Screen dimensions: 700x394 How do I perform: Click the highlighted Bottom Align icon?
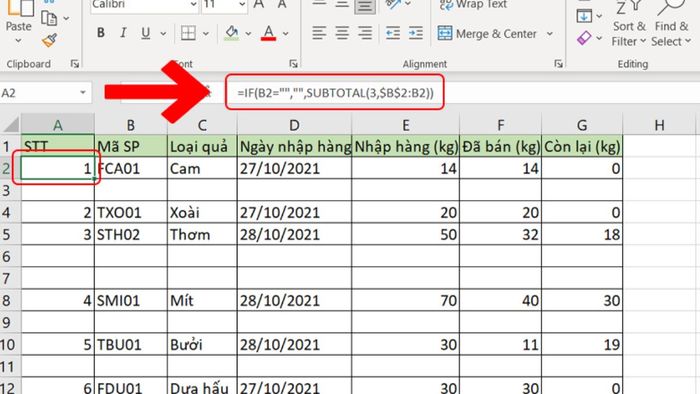365,5
